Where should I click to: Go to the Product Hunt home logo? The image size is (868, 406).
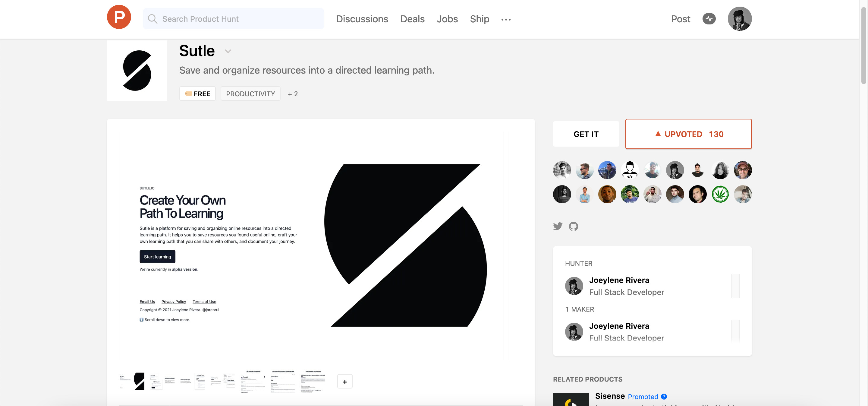(119, 17)
